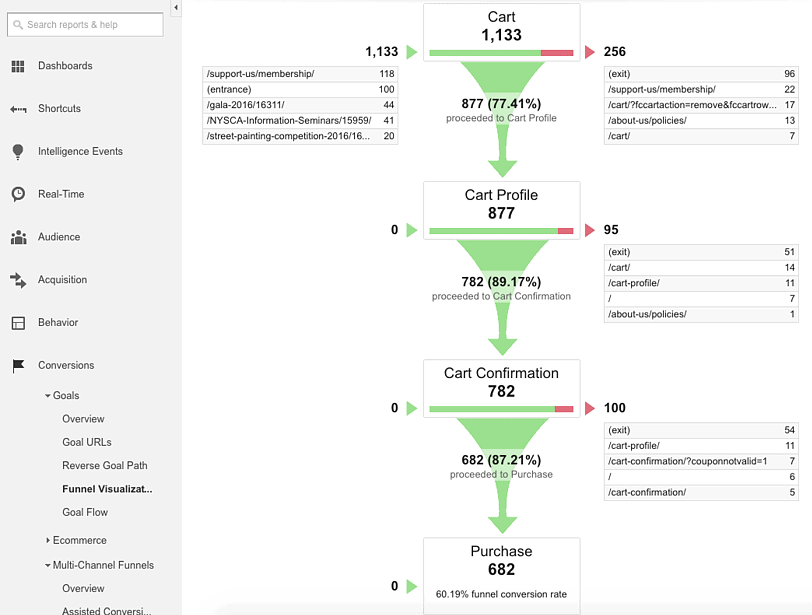The image size is (812, 615).
Task: Click the /street-painting-competition-2016 row
Action: (x=300, y=136)
